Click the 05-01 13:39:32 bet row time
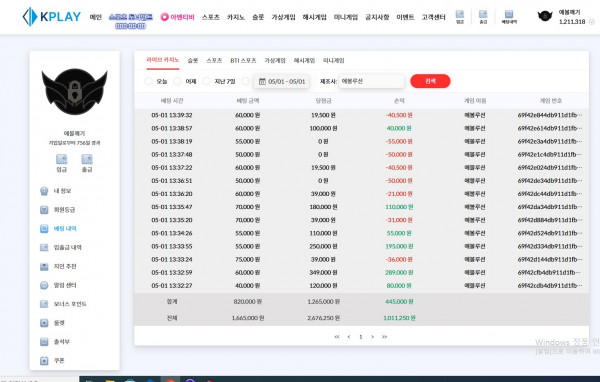The height and width of the screenshot is (382, 600). pyautogui.click(x=172, y=115)
